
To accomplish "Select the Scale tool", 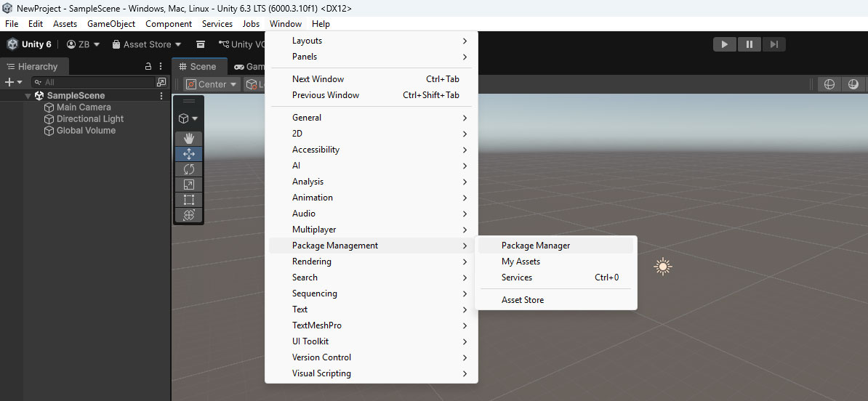I will tap(189, 185).
